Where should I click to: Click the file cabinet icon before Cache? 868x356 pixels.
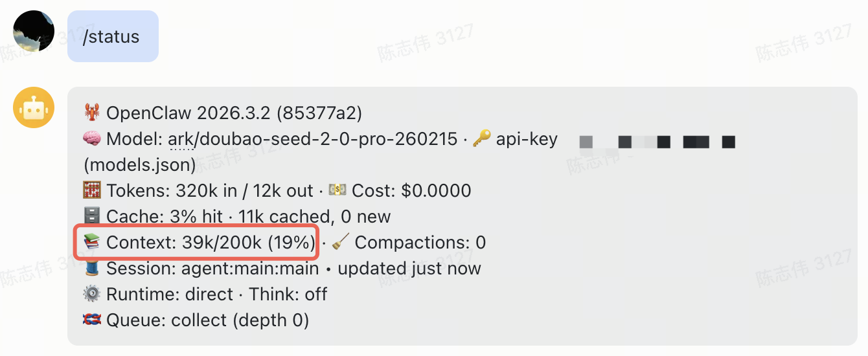tap(92, 217)
